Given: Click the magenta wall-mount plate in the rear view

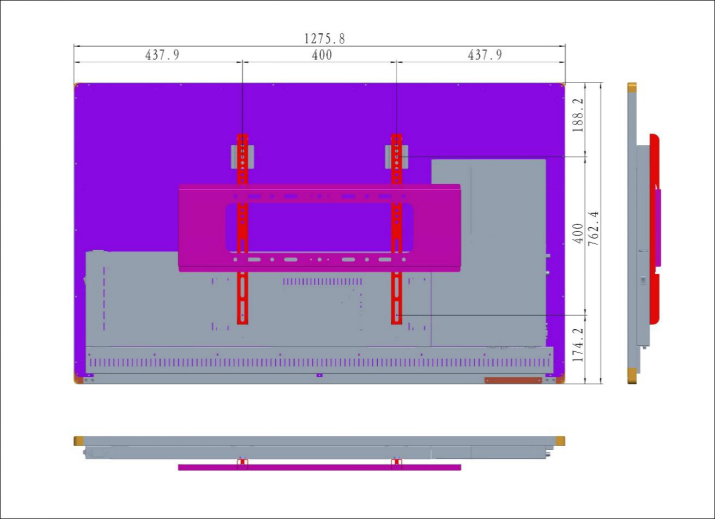Looking at the screenshot, I should coord(319,228).
